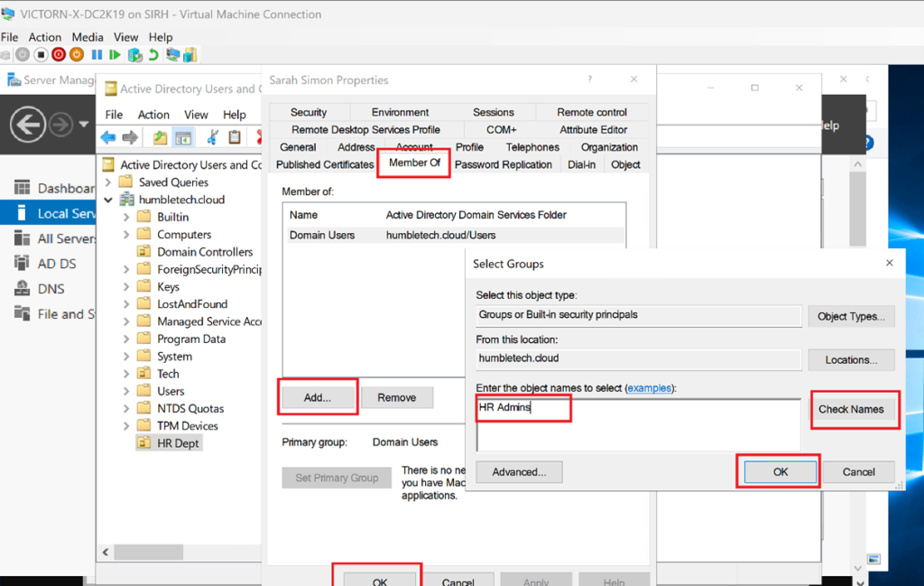
Task: Expand the Managed Service Accounts container
Action: click(126, 321)
